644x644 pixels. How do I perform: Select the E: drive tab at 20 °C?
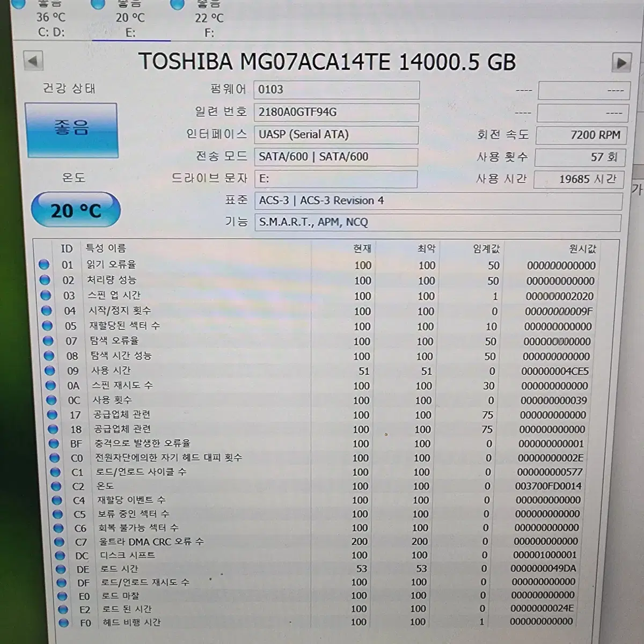pos(130,20)
